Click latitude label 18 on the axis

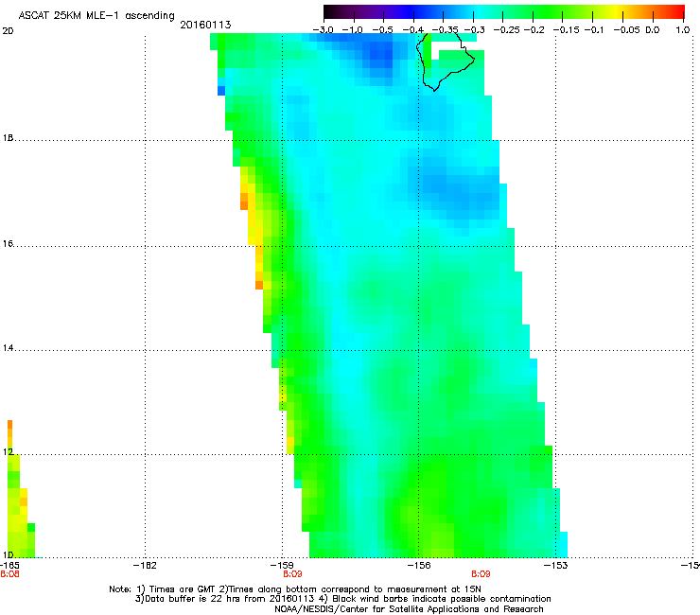(8, 138)
